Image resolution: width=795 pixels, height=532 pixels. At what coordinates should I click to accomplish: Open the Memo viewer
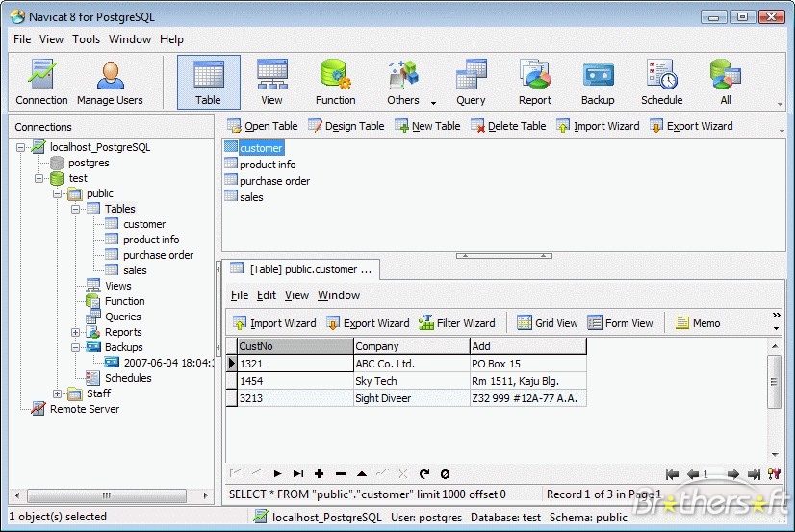click(698, 323)
